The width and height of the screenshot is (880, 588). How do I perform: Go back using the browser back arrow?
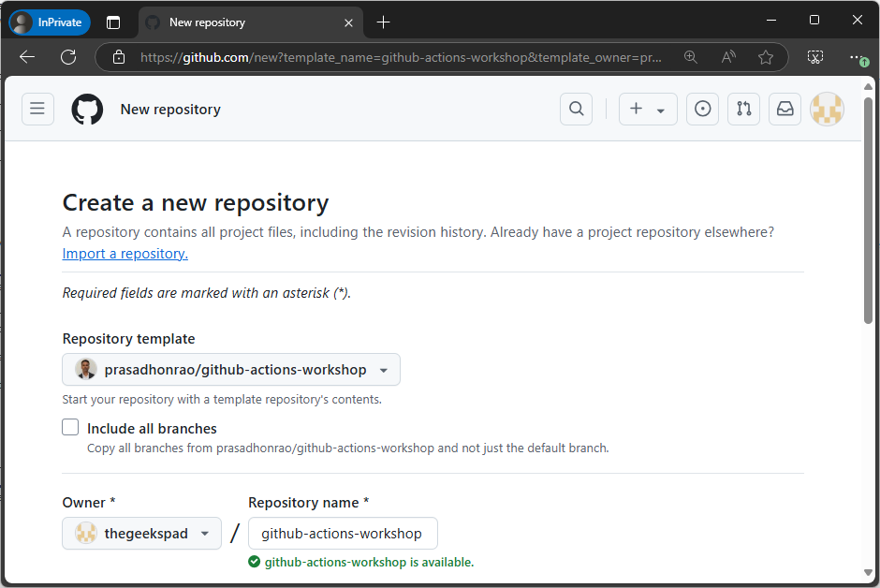pyautogui.click(x=27, y=57)
